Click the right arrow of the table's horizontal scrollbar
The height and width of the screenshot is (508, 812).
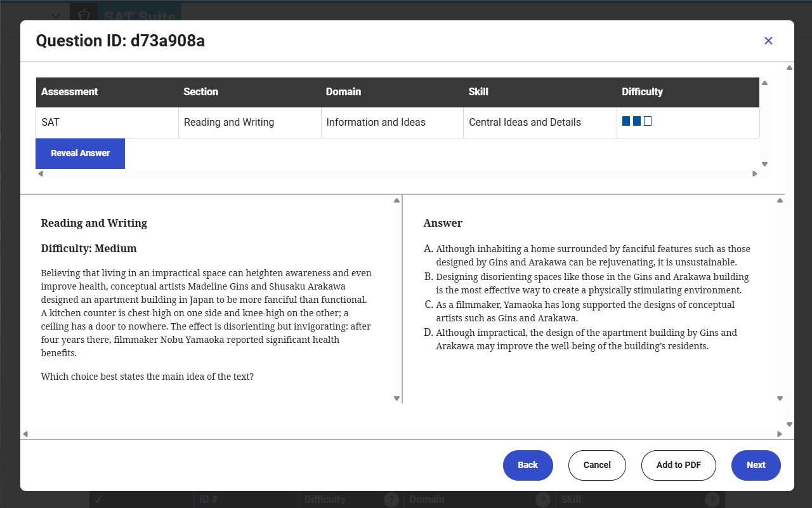pos(754,173)
